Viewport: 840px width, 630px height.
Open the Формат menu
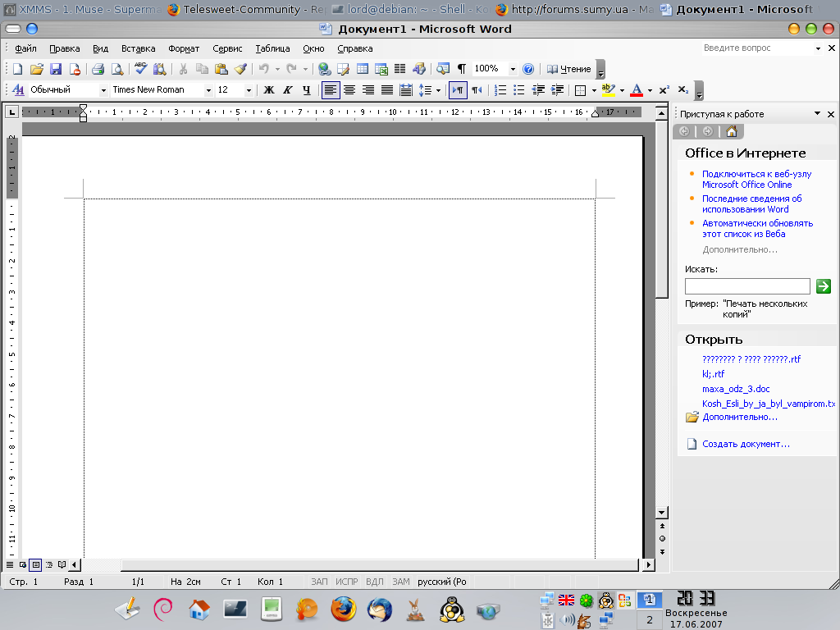184,48
